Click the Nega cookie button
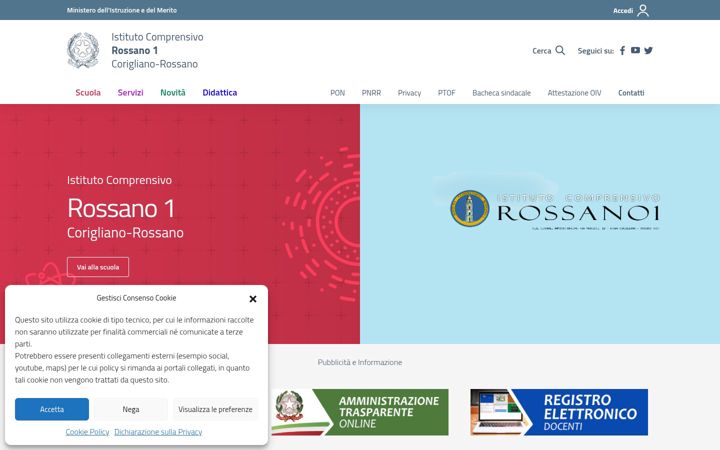Viewport: 720px width, 450px height. point(131,409)
